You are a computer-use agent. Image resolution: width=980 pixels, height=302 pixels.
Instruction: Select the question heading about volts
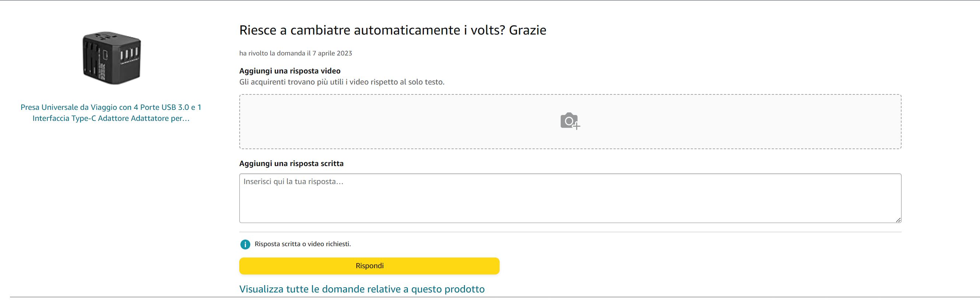click(x=392, y=30)
